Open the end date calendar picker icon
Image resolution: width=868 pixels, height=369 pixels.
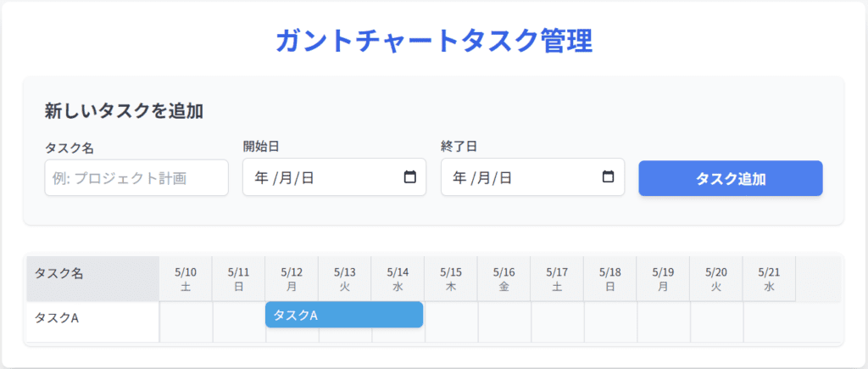pyautogui.click(x=608, y=177)
